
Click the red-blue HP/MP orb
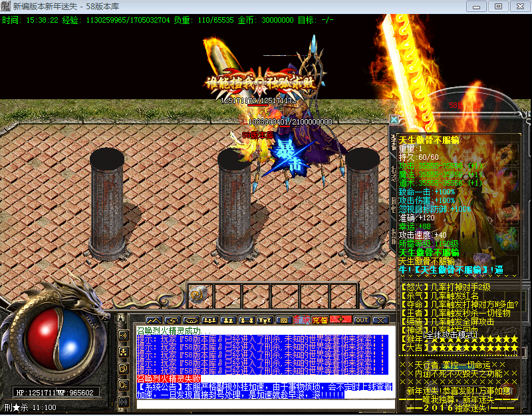[59, 339]
